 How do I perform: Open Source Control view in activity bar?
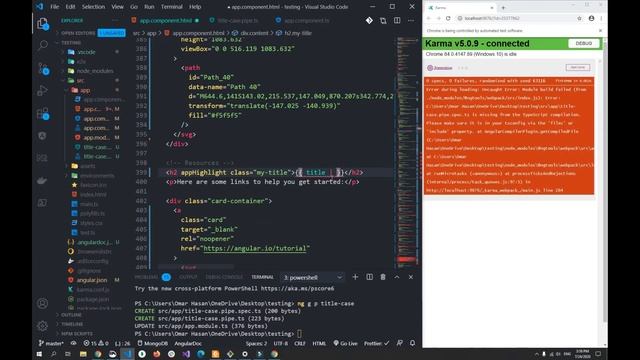pyautogui.click(x=42, y=68)
